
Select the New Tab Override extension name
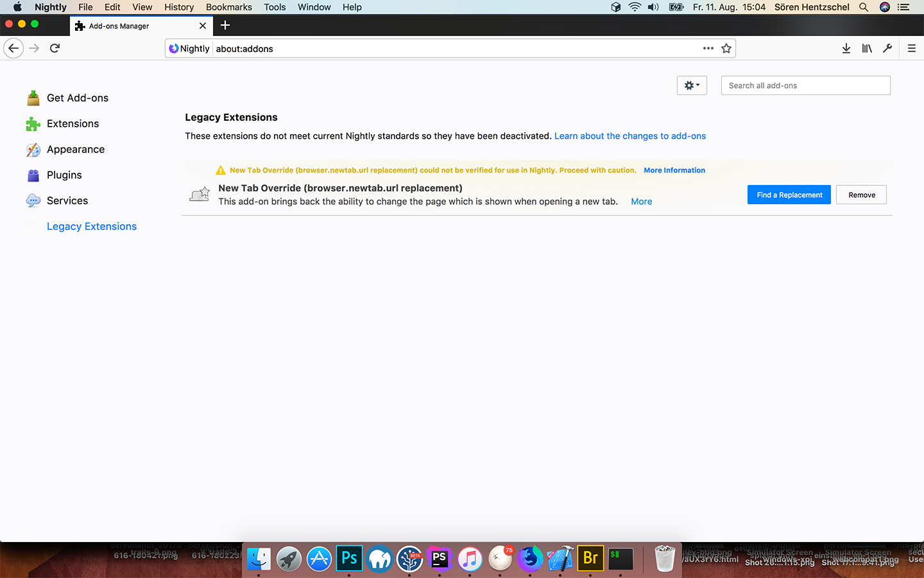click(x=340, y=188)
